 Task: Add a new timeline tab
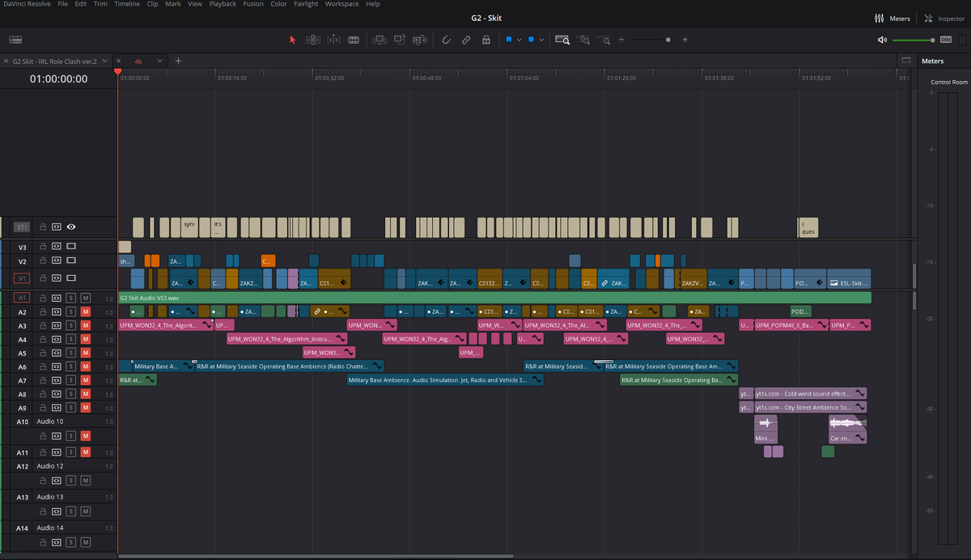pyautogui.click(x=179, y=61)
